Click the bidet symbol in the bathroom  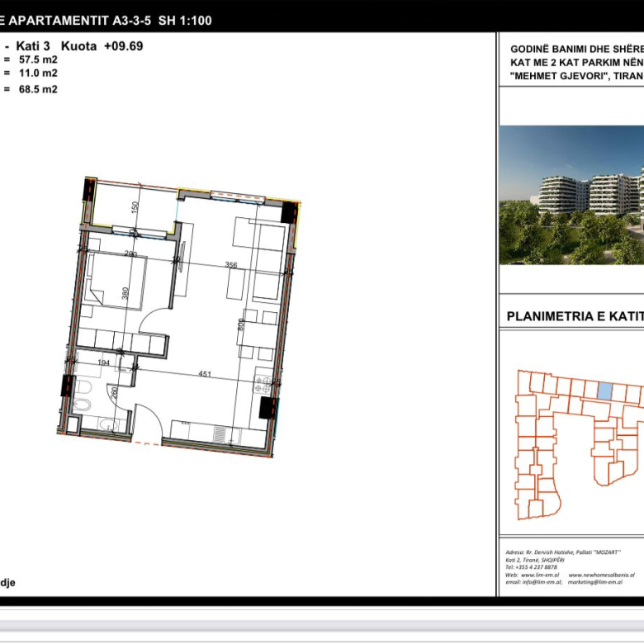(x=83, y=405)
